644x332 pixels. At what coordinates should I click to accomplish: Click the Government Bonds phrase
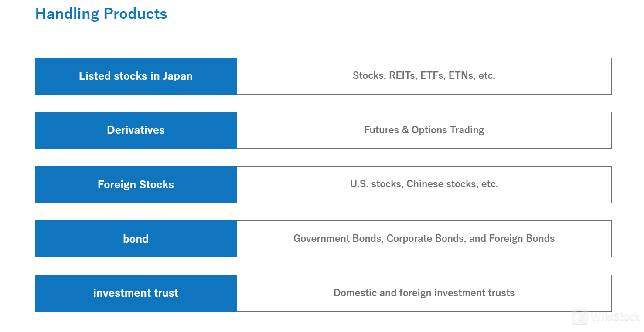pyautogui.click(x=338, y=238)
